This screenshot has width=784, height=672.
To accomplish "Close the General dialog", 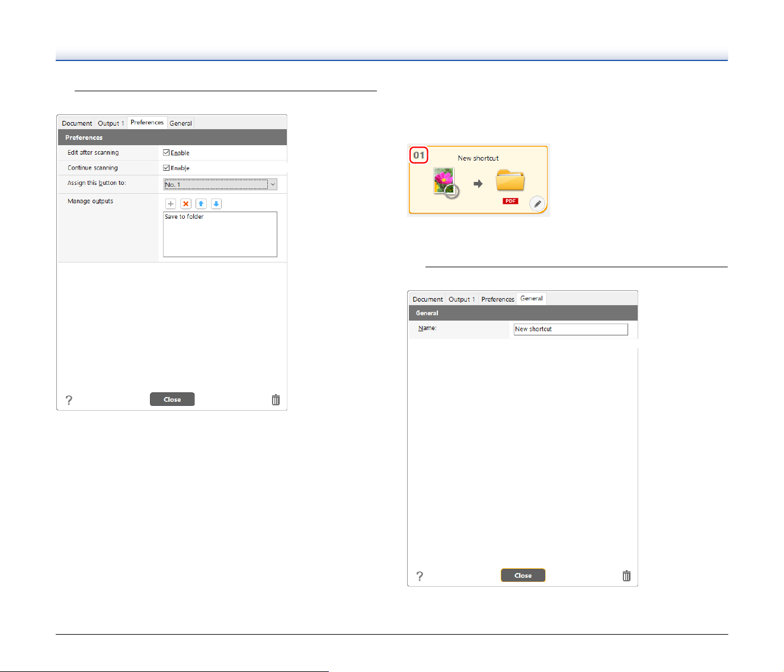I will click(523, 575).
